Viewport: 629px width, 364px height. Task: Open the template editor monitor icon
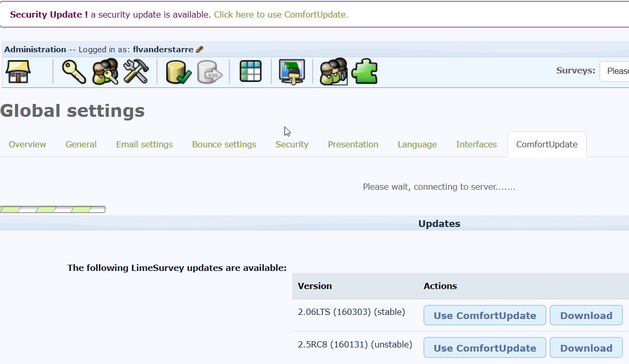292,71
